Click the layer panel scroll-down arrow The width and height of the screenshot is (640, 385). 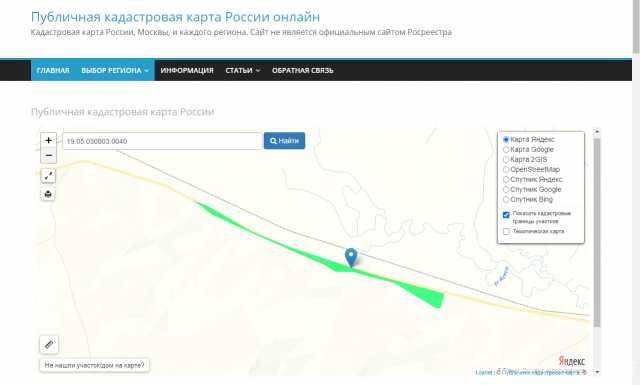point(597,372)
